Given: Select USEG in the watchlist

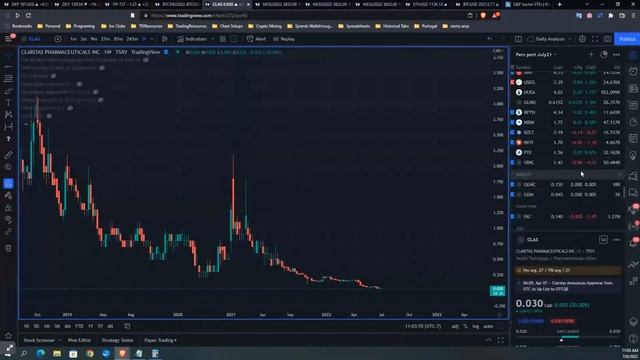Looking at the screenshot, I should pyautogui.click(x=567, y=82).
